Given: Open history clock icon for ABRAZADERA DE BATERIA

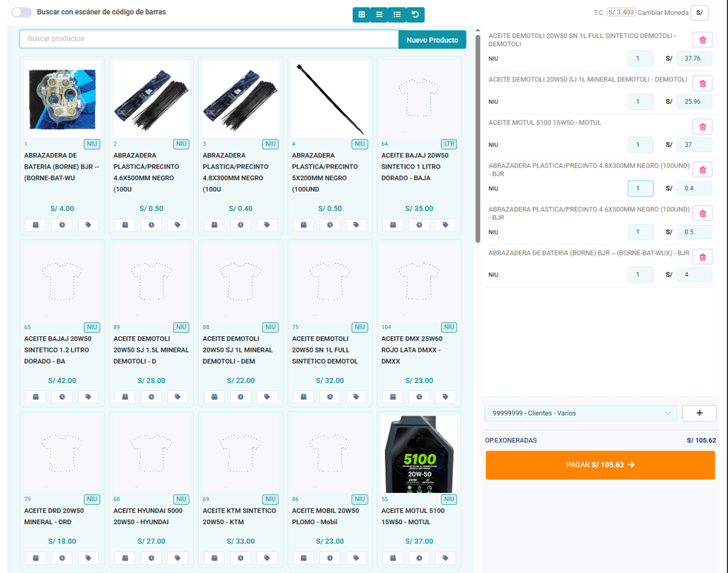Looking at the screenshot, I should [62, 225].
